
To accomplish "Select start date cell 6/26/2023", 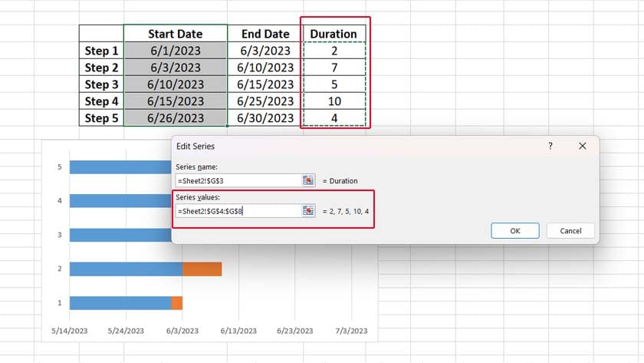I will pyautogui.click(x=176, y=118).
